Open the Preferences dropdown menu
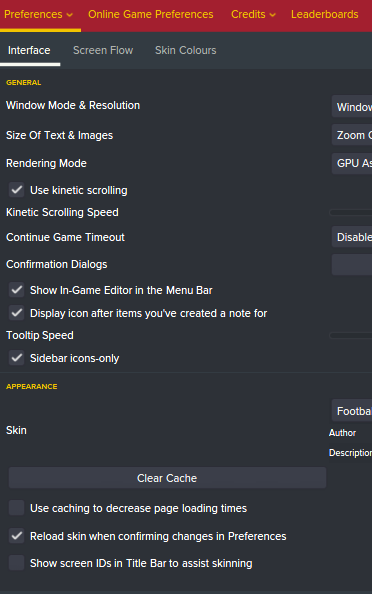 click(x=38, y=14)
